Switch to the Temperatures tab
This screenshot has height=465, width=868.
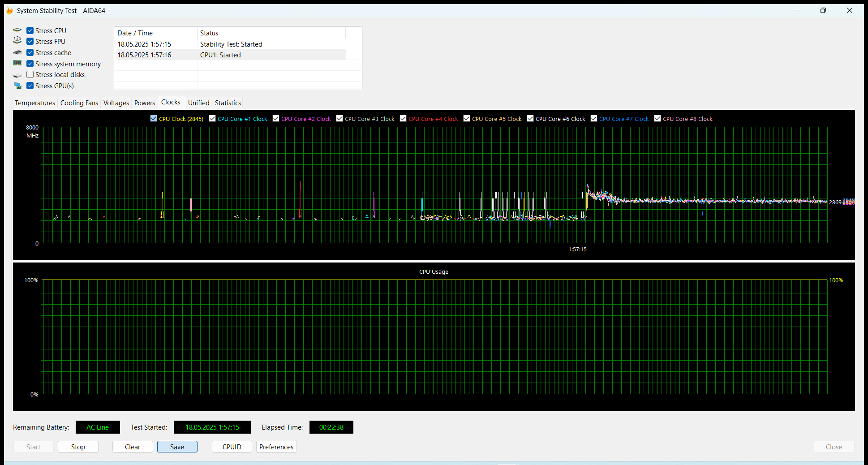35,103
